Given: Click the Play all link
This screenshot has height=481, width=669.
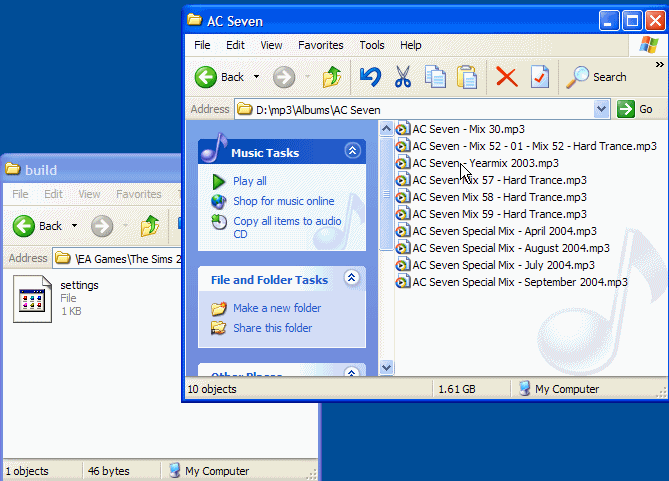Looking at the screenshot, I should click(x=249, y=181).
